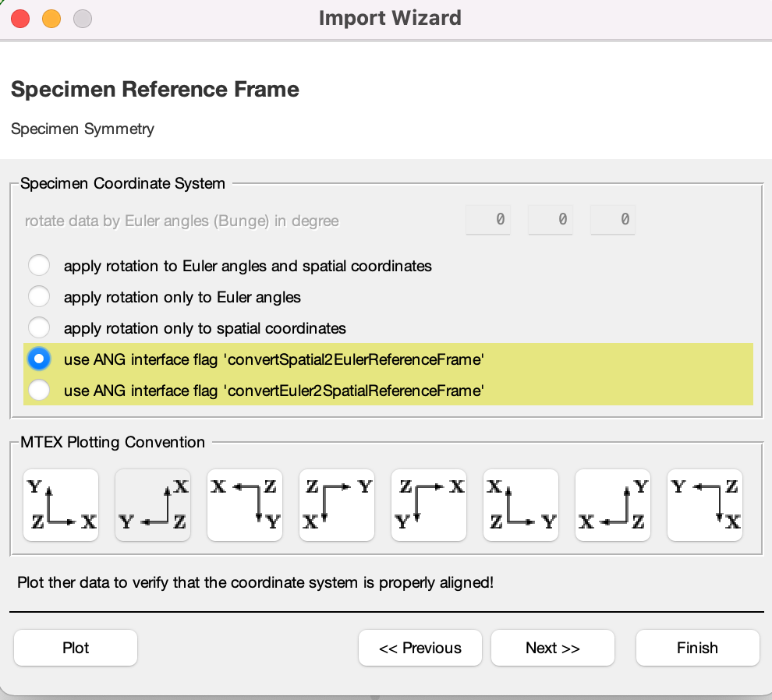The height and width of the screenshot is (700, 772).
Task: Minimize the Import Wizard window
Action: [x=51, y=19]
